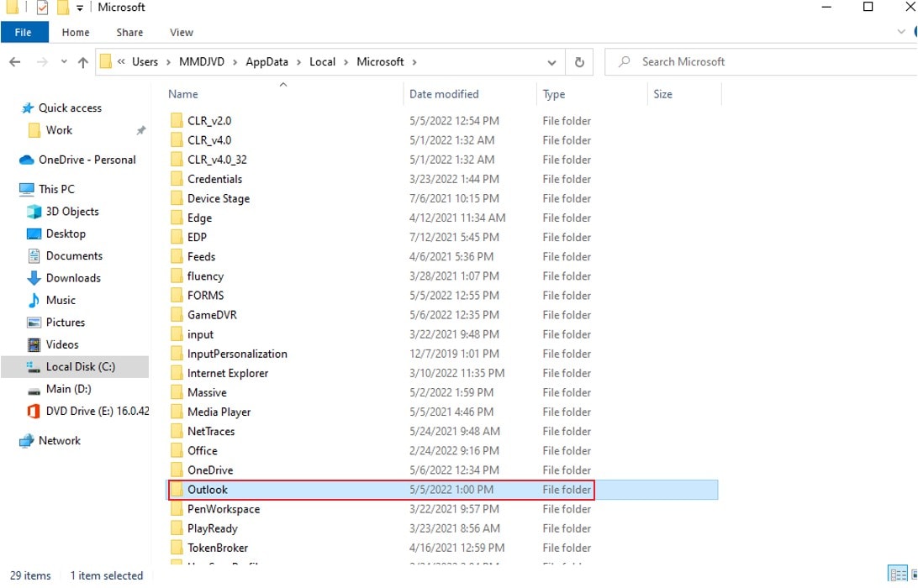Select OneDrive - Personal in sidebar
918x588 pixels.
pyautogui.click(x=87, y=160)
